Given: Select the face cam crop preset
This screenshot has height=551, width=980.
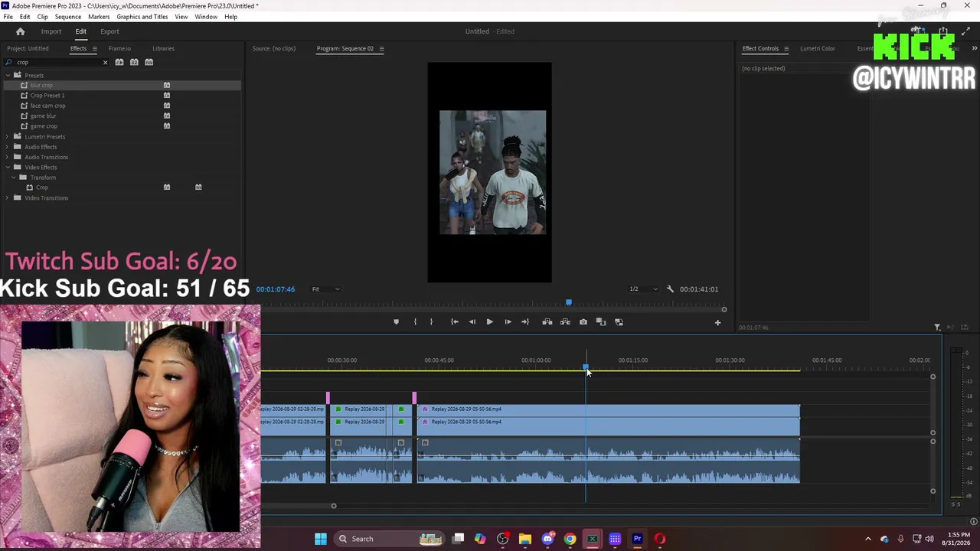Looking at the screenshot, I should click(x=47, y=106).
